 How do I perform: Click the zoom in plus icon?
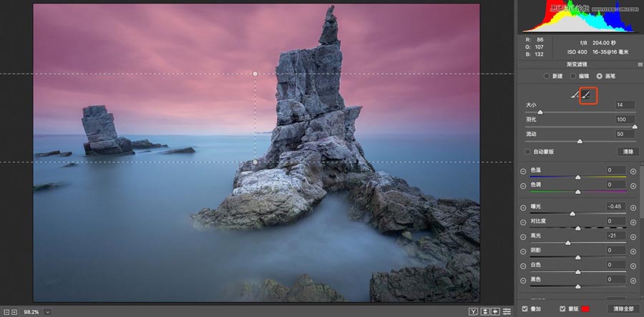coord(14,312)
